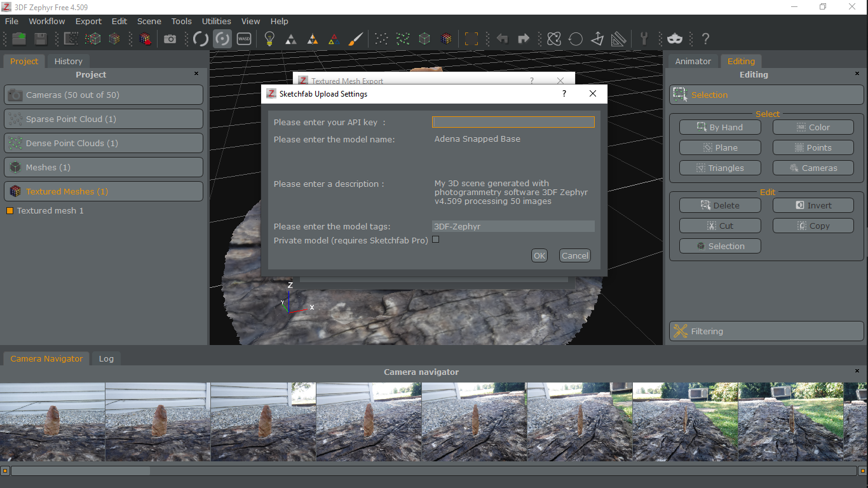Viewport: 868px width, 488px height.
Task: Close the Project panel with its x
Action: tap(196, 74)
